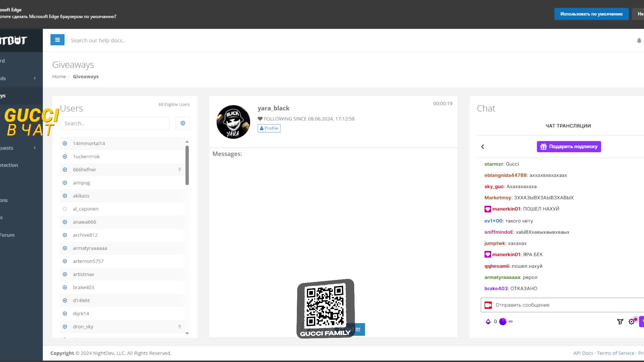Toggle eligibility for aimpog

[65, 183]
